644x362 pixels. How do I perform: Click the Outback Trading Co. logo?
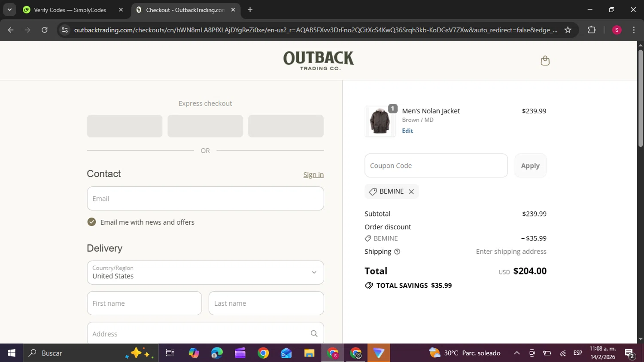319,61
